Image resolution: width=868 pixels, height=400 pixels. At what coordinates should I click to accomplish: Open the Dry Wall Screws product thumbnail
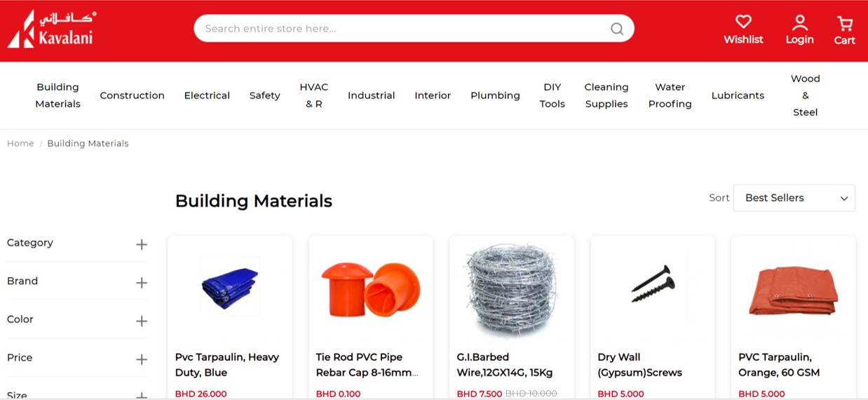click(x=653, y=284)
